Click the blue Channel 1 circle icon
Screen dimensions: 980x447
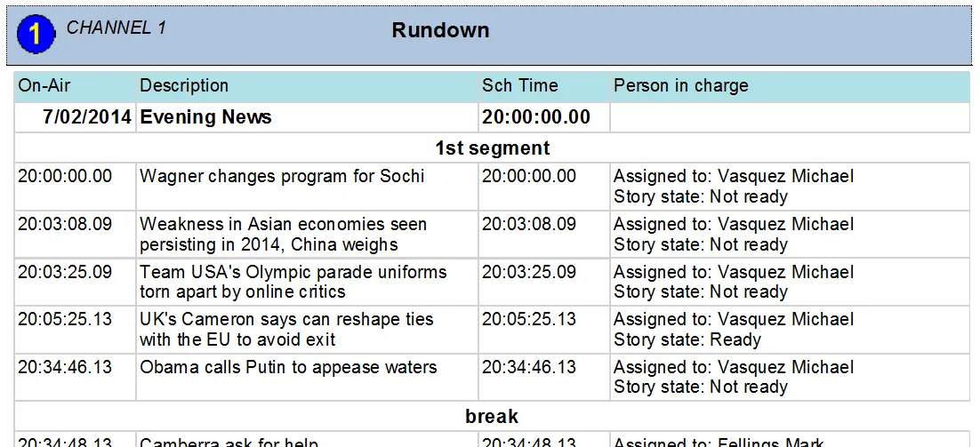tap(36, 35)
